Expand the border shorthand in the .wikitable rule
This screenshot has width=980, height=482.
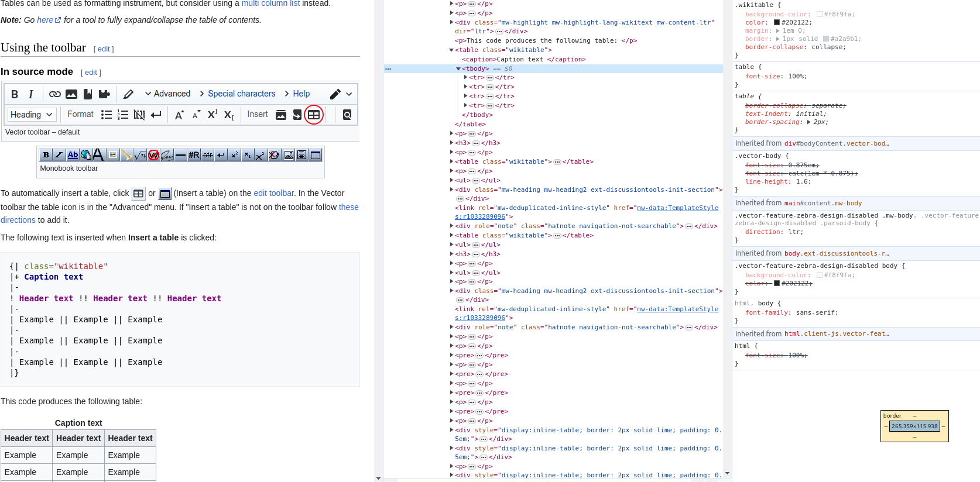pyautogui.click(x=777, y=39)
